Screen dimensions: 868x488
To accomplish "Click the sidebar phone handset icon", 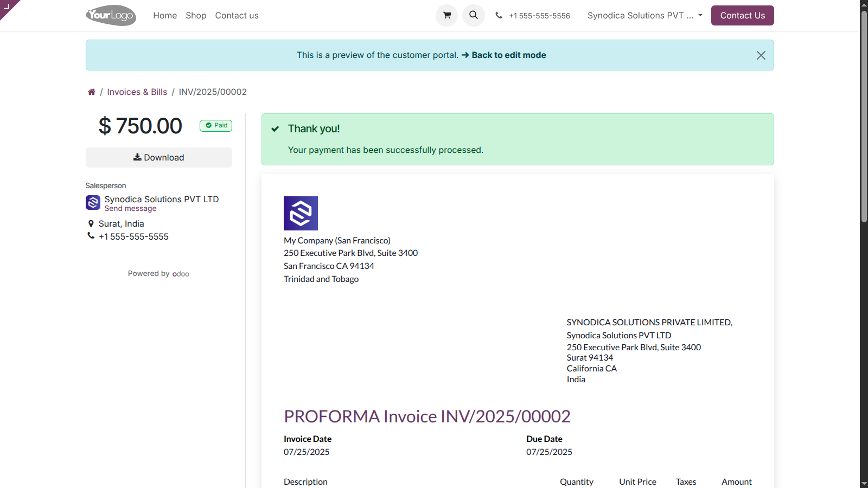I will pyautogui.click(x=91, y=236).
